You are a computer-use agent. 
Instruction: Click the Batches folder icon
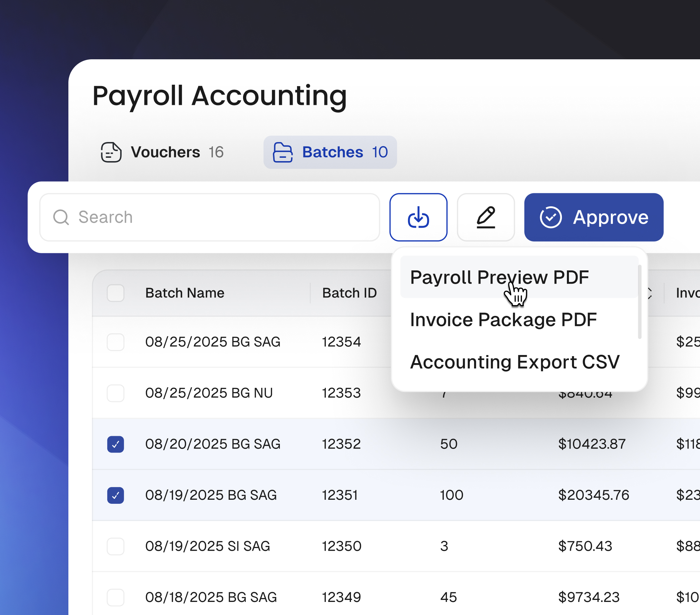[x=283, y=152]
